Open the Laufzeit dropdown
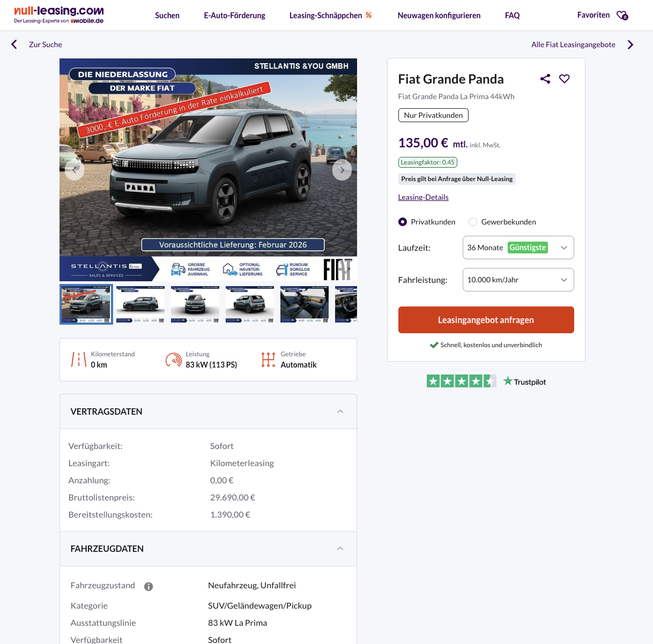The image size is (653, 644). pyautogui.click(x=518, y=248)
